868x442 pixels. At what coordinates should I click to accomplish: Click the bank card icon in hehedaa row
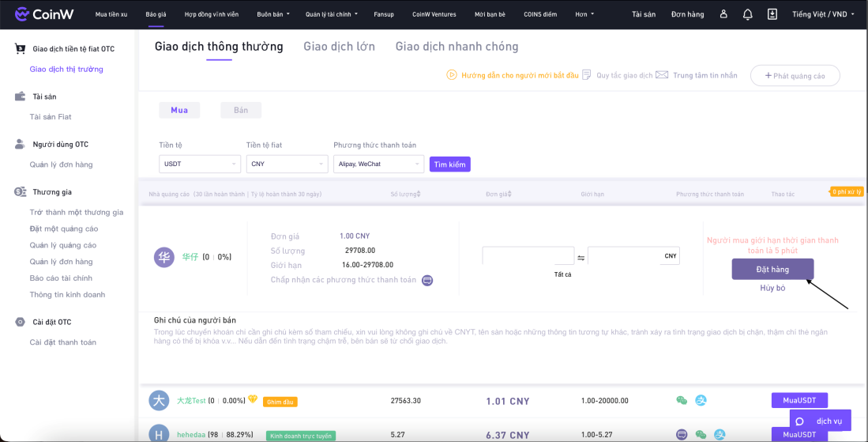[682, 435]
